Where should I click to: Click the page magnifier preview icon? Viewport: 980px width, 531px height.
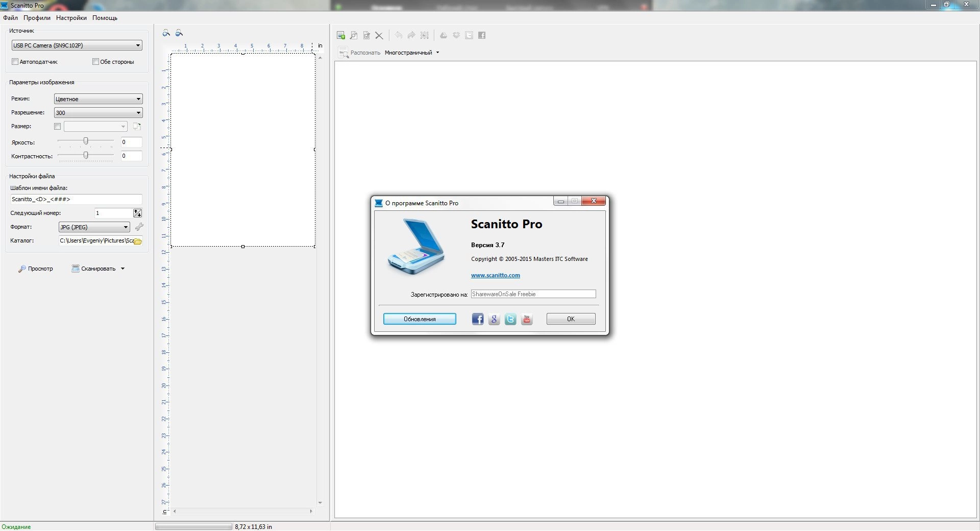pos(354,35)
